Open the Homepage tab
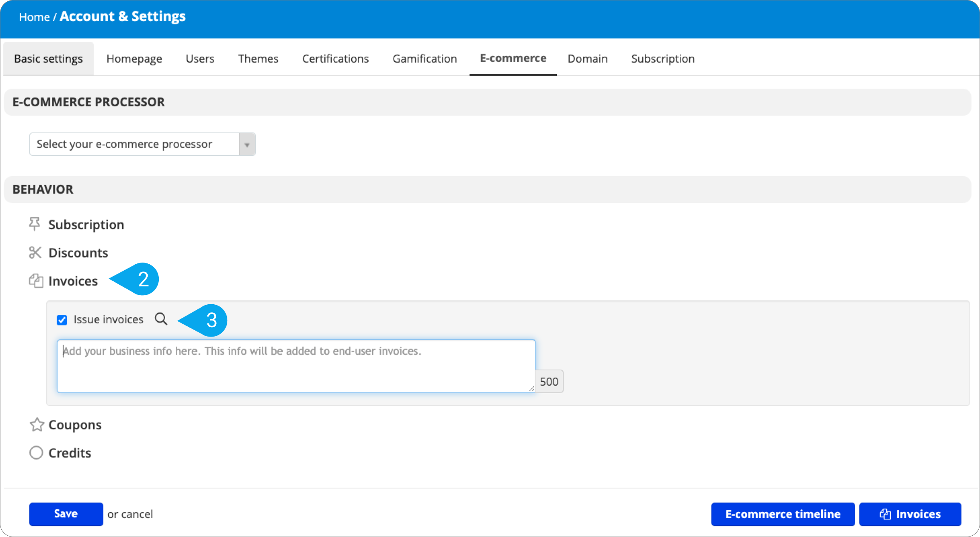980x537 pixels. [x=134, y=59]
